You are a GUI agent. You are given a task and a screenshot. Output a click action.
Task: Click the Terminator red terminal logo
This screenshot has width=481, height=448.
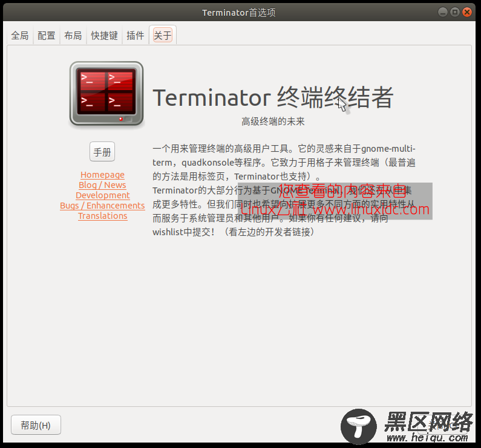click(106, 94)
